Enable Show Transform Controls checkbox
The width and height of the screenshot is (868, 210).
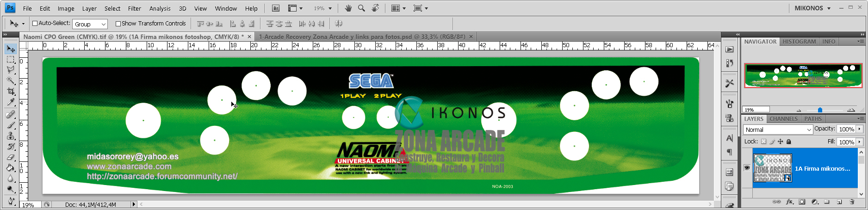pyautogui.click(x=118, y=24)
